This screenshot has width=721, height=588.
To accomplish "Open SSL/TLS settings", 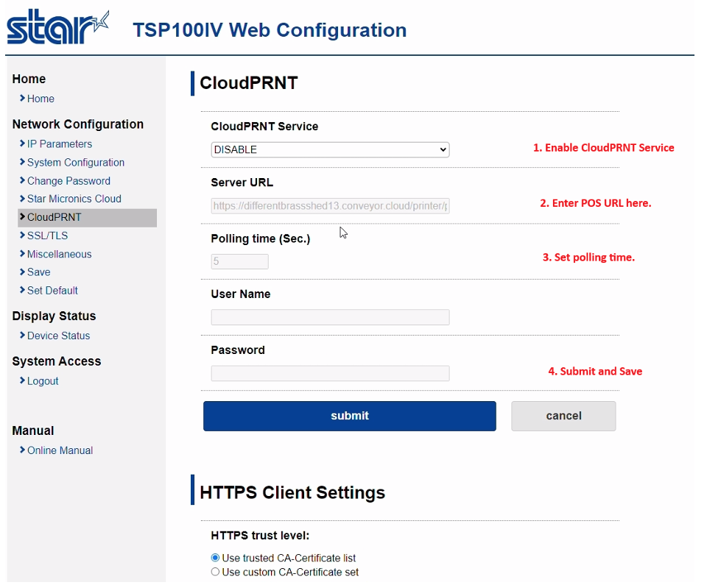I will [47, 235].
